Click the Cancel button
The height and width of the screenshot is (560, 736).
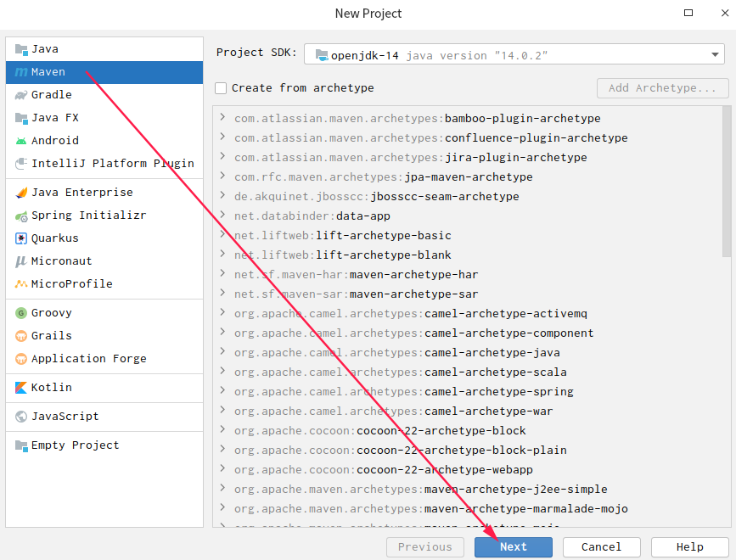601,547
